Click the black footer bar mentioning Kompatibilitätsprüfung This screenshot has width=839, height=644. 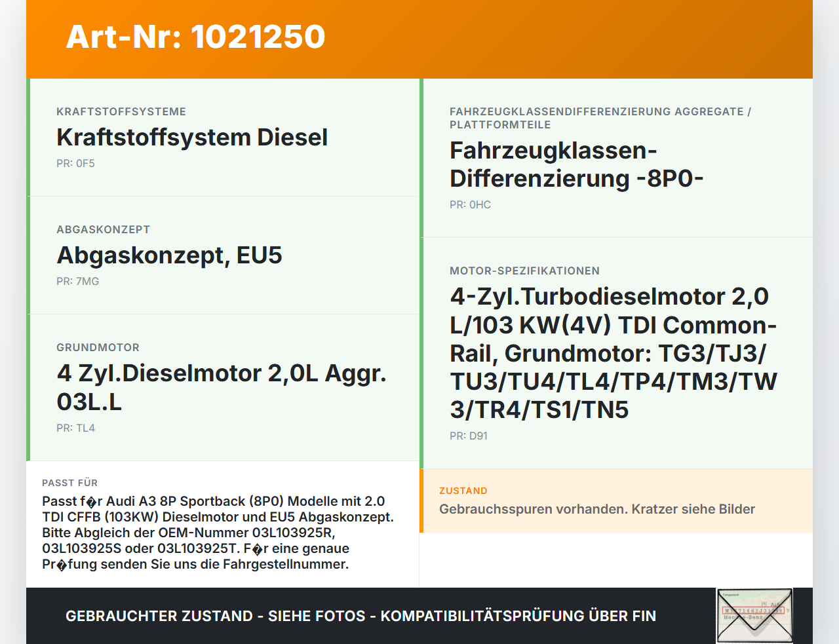[x=361, y=616]
